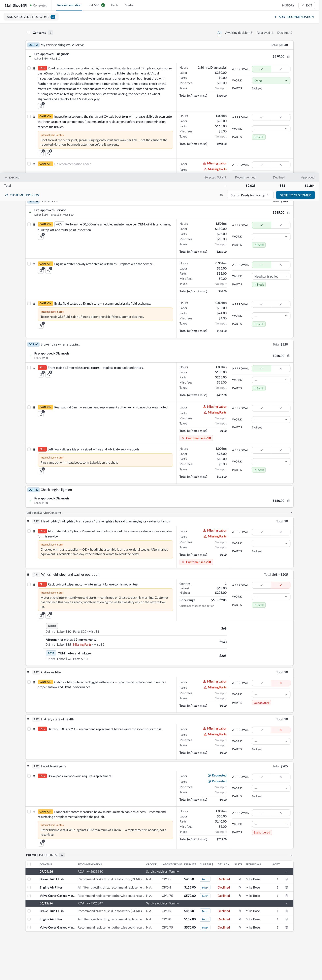Click Add Approved Lines to DMS
Screen dimensions: 322x980
pos(31,17)
